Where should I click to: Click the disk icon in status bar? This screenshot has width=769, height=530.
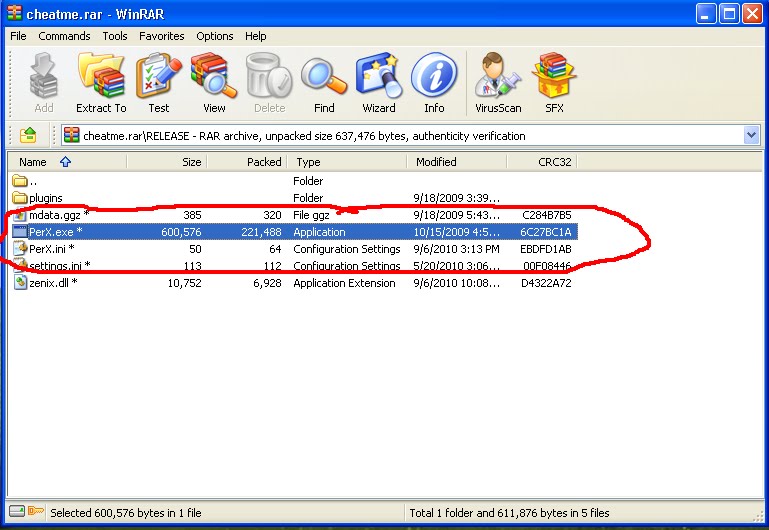17,511
